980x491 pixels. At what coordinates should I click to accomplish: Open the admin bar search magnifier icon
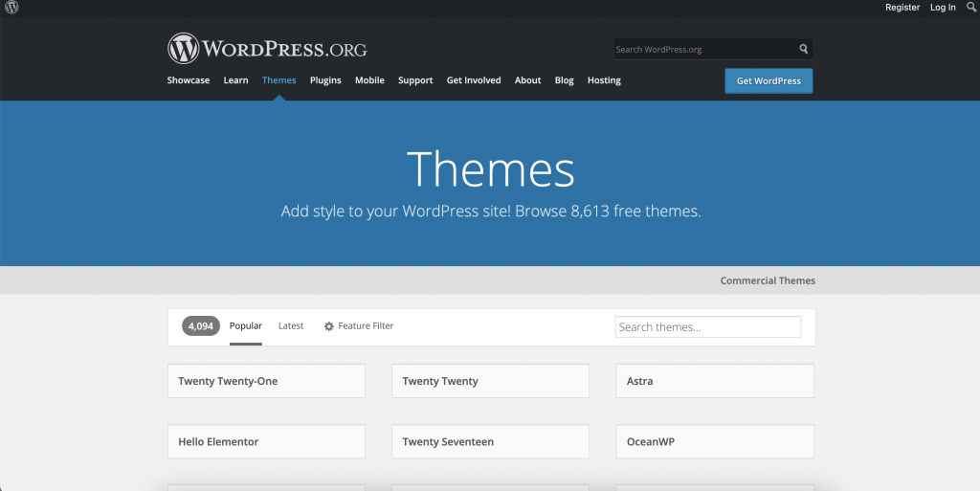pos(971,7)
